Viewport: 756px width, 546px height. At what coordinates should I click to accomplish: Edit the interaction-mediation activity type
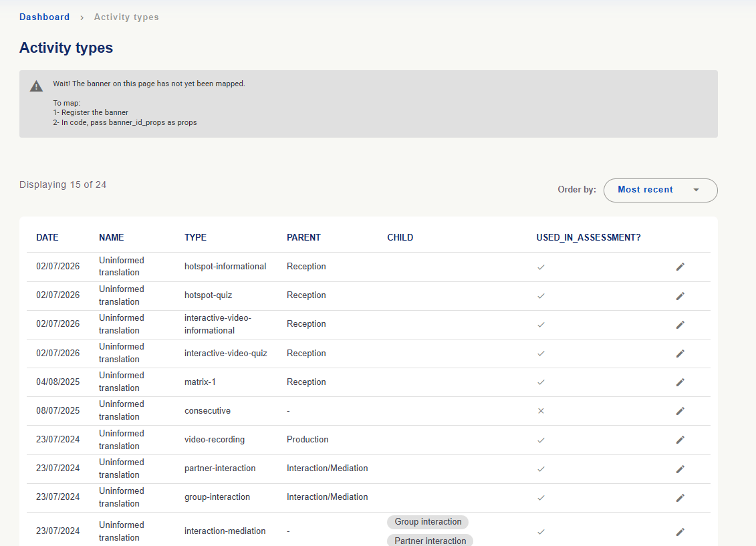pyautogui.click(x=680, y=532)
